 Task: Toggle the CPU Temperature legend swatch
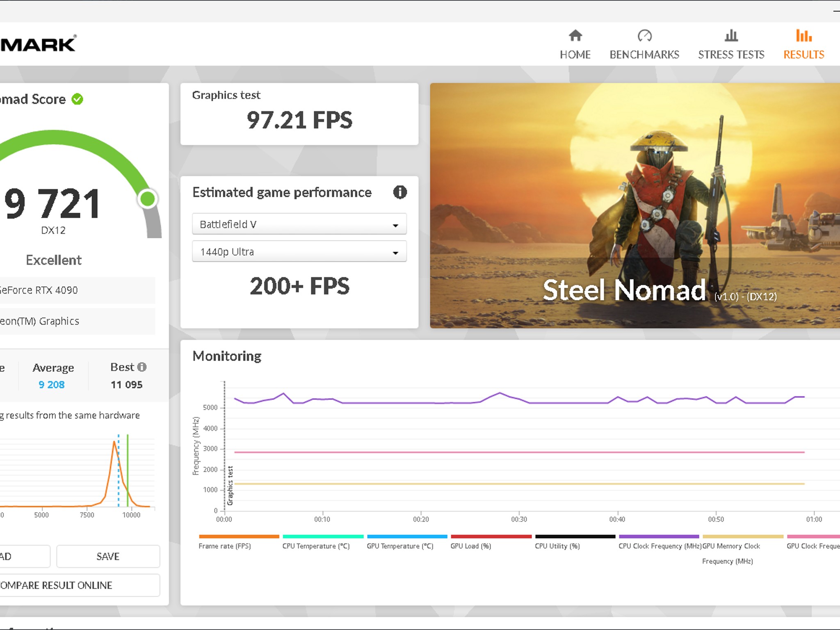pyautogui.click(x=323, y=536)
